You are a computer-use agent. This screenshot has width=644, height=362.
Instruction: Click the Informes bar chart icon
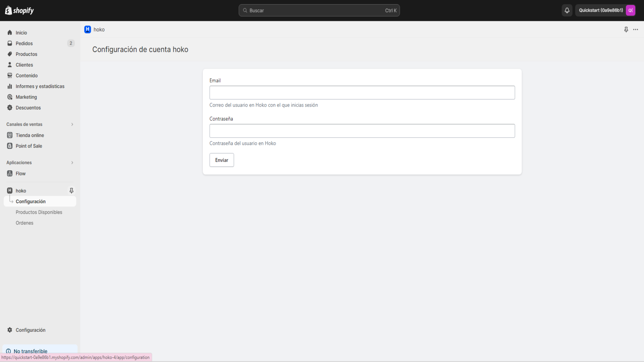[x=10, y=86]
